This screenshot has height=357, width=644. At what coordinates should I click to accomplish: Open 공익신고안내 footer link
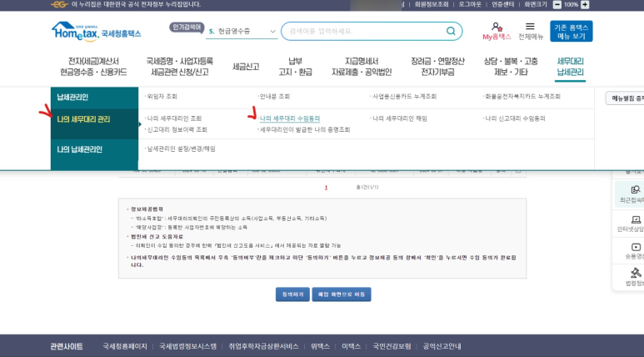[442, 346]
